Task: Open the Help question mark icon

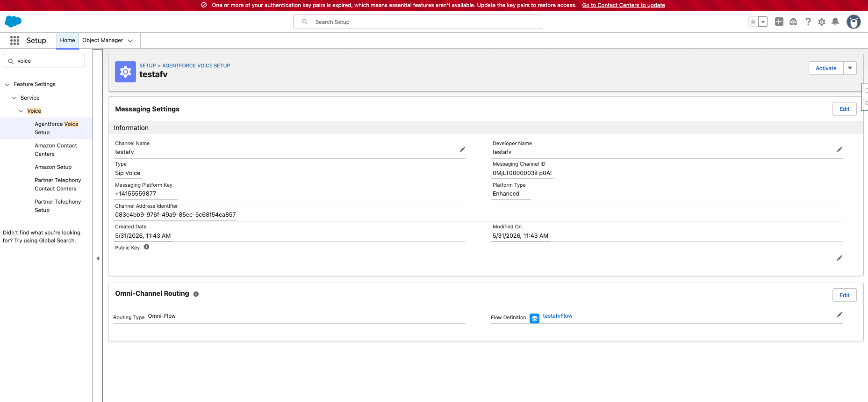Action: (808, 22)
